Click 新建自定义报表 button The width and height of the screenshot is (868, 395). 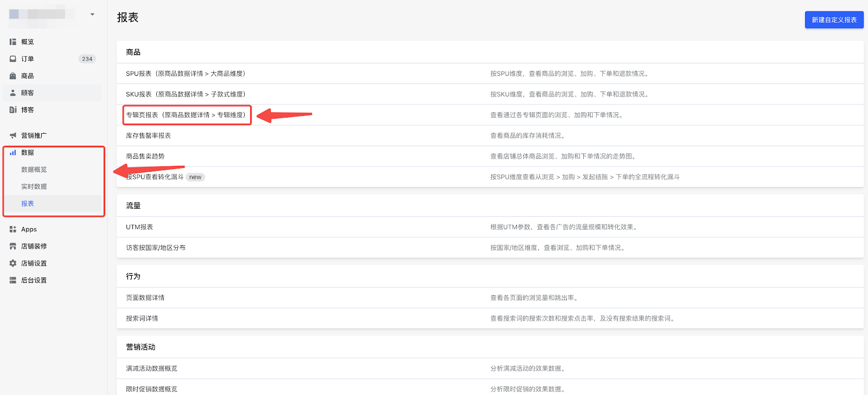coord(834,20)
